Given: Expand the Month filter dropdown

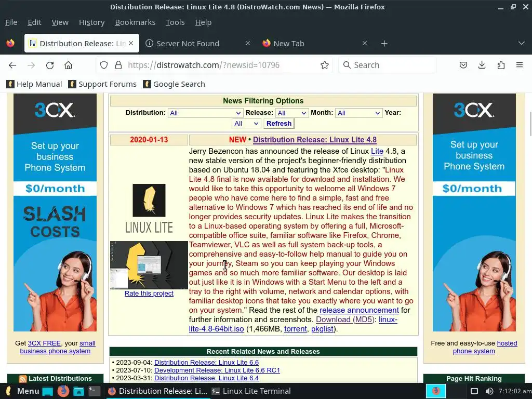Looking at the screenshot, I should click(x=358, y=113).
